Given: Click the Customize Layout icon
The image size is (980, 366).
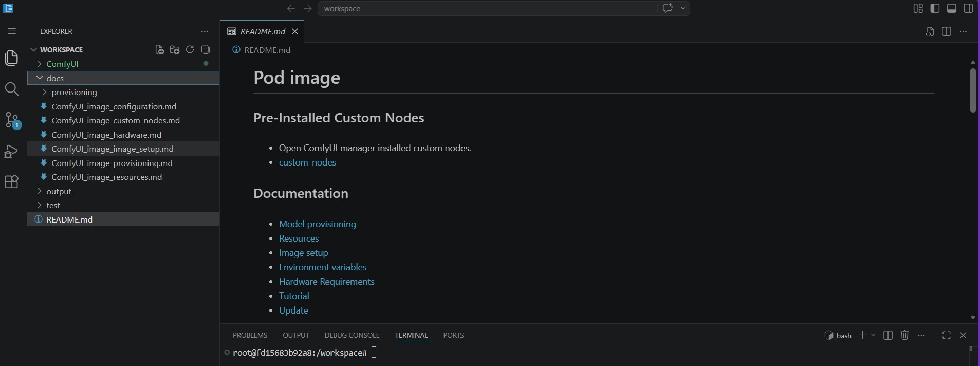Looking at the screenshot, I should pyautogui.click(x=918, y=8).
